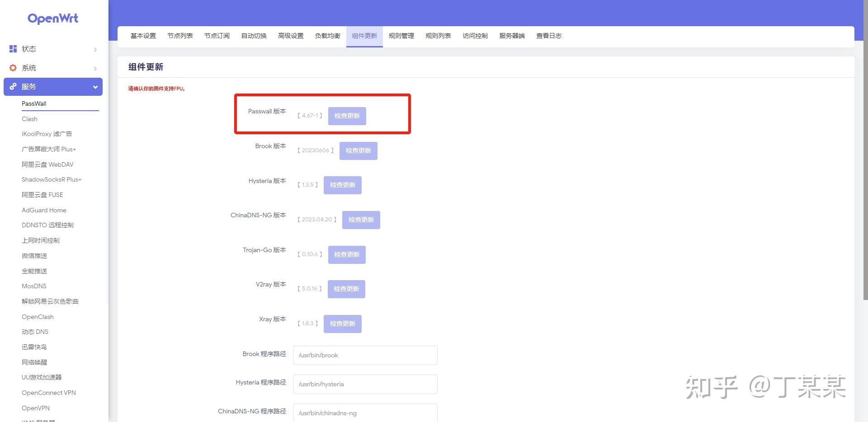Click the OpenWrt logo
This screenshot has width=868, height=422.
(53, 19)
